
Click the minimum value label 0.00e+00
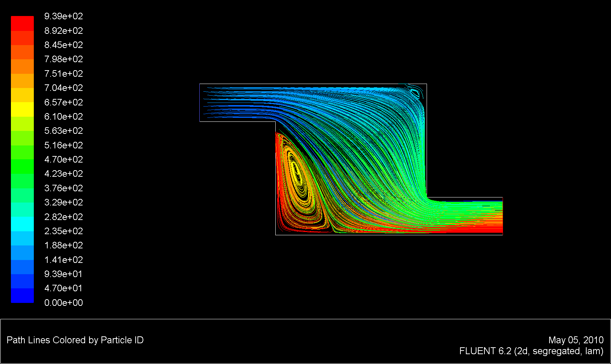[x=64, y=302]
